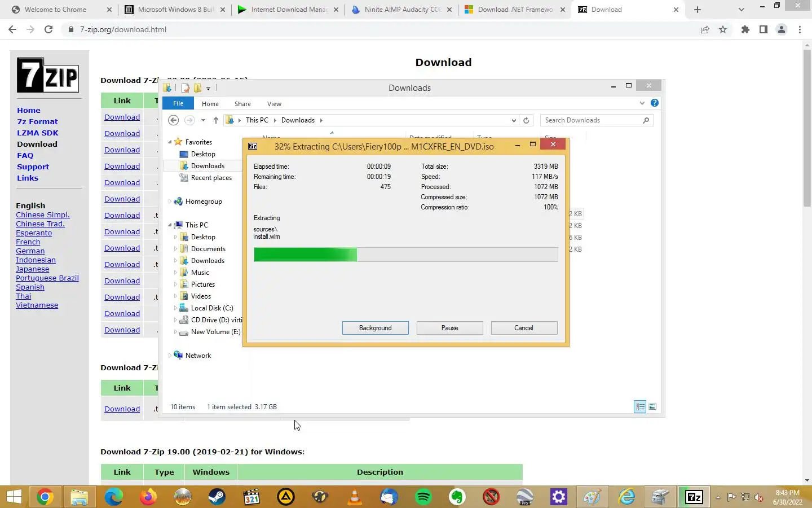
Task: Click the 7-Zip logo on the webpage
Action: click(x=48, y=75)
